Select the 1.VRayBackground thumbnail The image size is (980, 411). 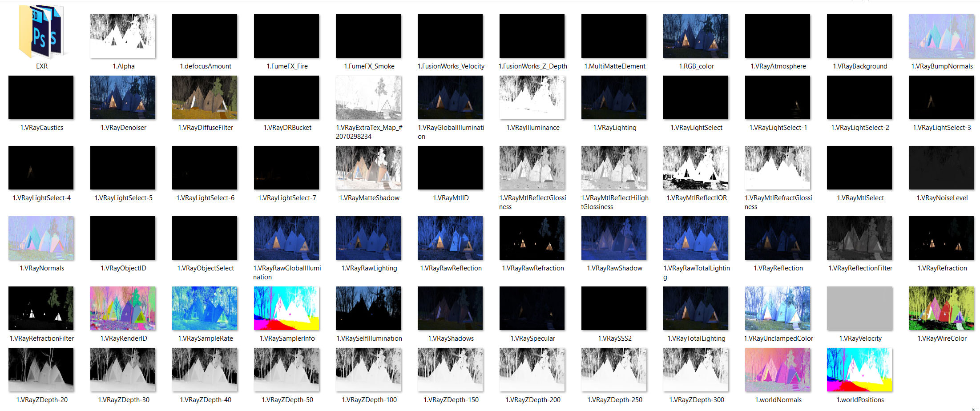coord(859,36)
